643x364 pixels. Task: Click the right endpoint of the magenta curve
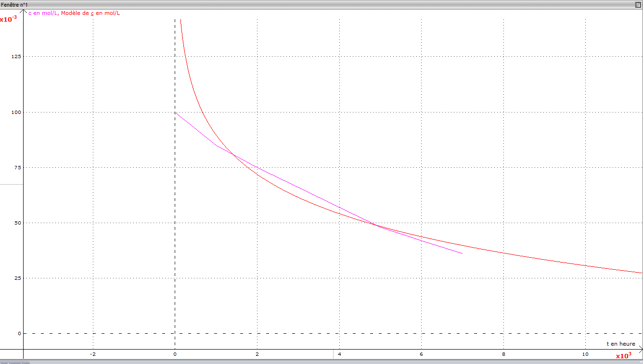pyautogui.click(x=462, y=253)
